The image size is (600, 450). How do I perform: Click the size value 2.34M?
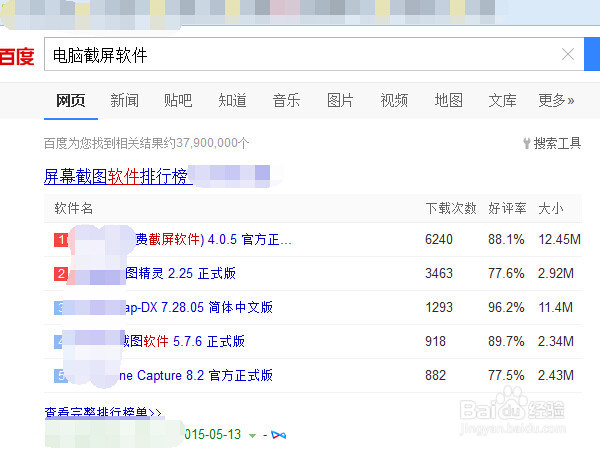pos(556,341)
